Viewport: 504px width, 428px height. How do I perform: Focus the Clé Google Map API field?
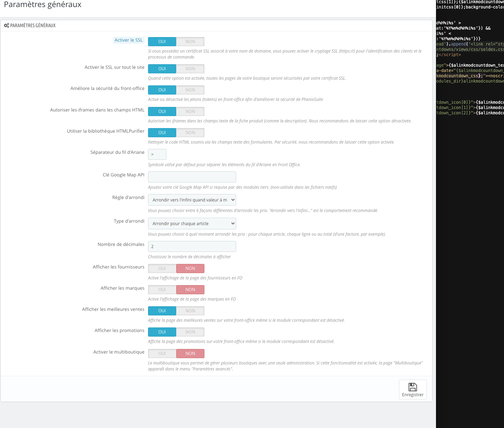(192, 177)
